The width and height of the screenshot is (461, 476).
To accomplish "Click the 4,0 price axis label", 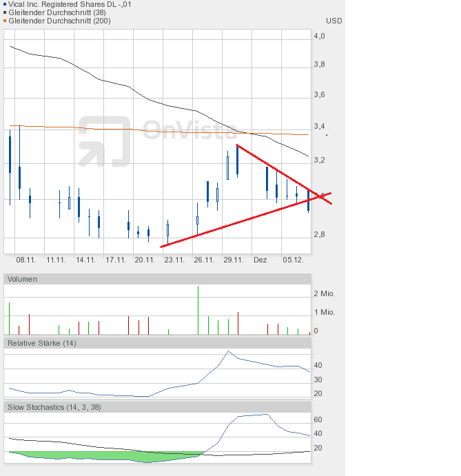I will point(319,36).
